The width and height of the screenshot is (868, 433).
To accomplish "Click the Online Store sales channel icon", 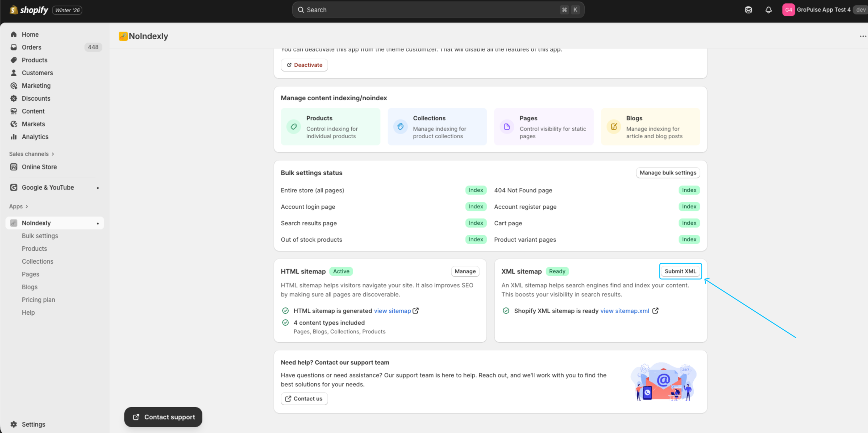I will (x=14, y=167).
